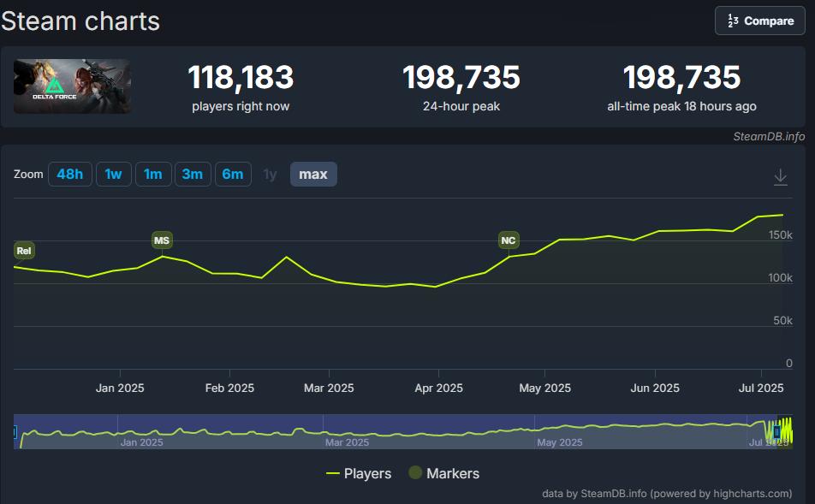Viewport: 815px width, 504px height.
Task: Click the 24-hour peak label
Action: [x=461, y=106]
